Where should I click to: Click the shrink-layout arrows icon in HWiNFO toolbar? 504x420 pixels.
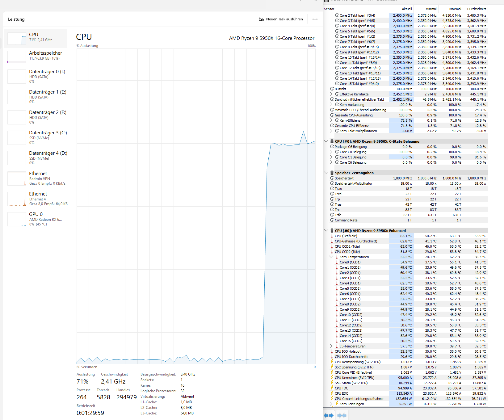pos(342,415)
